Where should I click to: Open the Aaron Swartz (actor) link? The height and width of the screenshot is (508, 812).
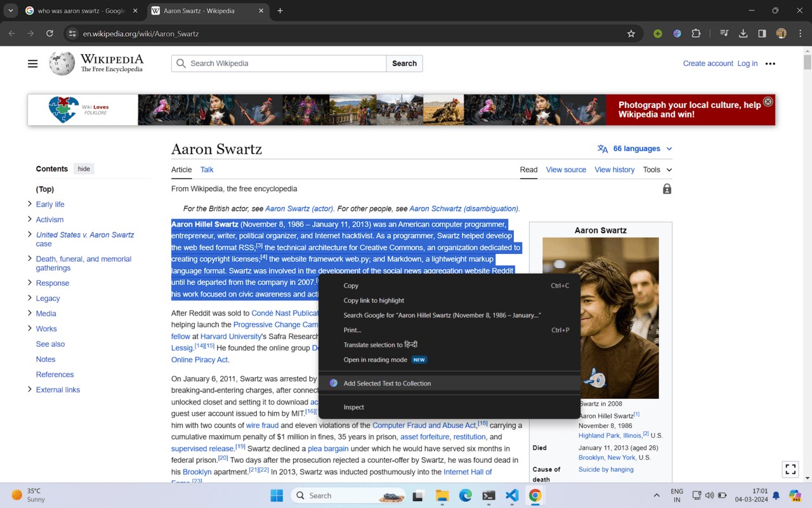coord(299,208)
